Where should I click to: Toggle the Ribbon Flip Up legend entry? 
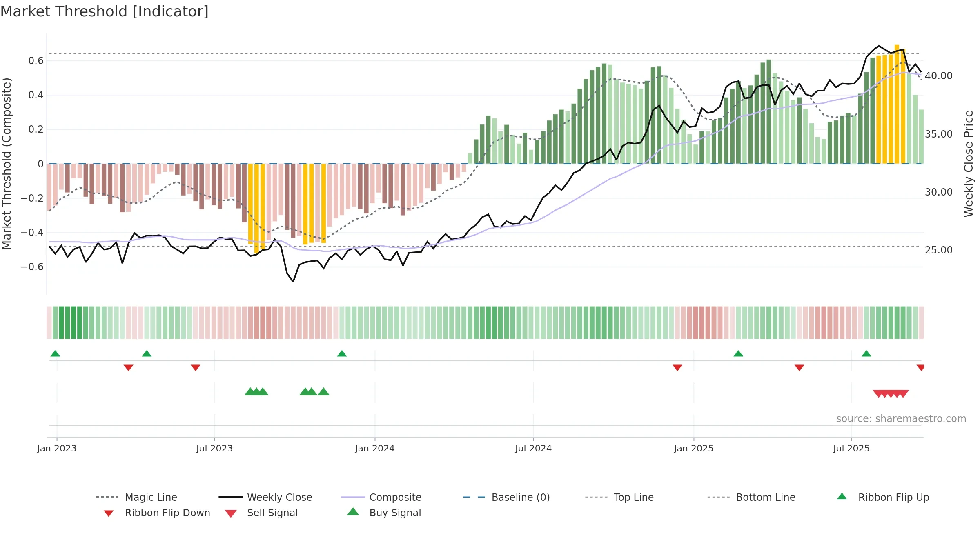point(883,497)
